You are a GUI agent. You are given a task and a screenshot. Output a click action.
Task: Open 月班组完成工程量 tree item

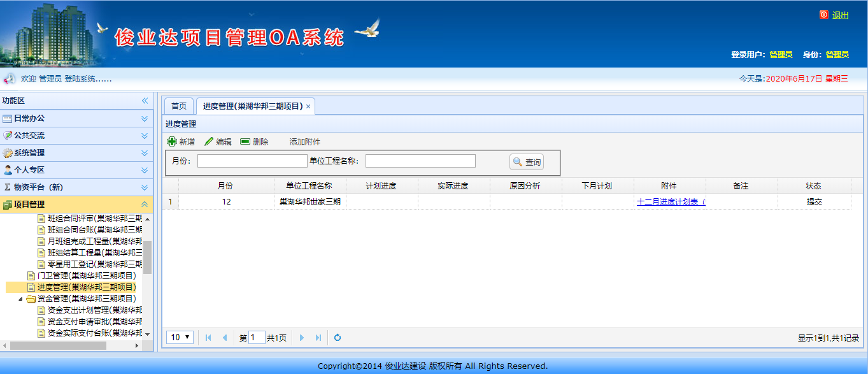(95, 241)
